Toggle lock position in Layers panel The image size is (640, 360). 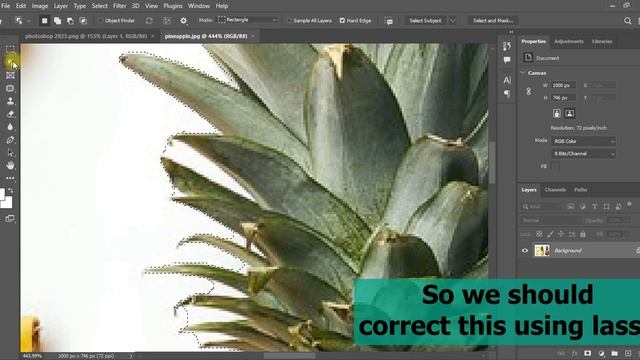click(x=561, y=234)
